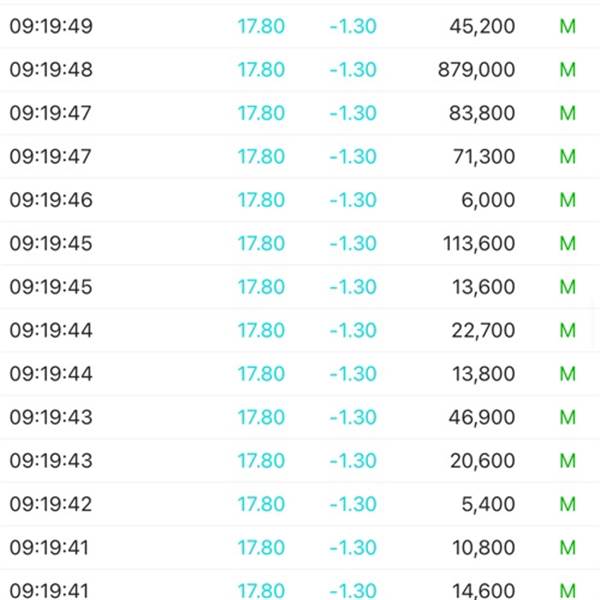Tap the M marker beside 879,000 volume
This screenshot has width=600, height=600.
point(567,70)
